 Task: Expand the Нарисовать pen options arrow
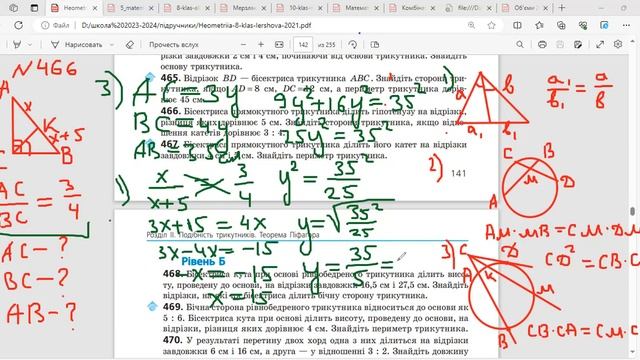[x=111, y=44]
